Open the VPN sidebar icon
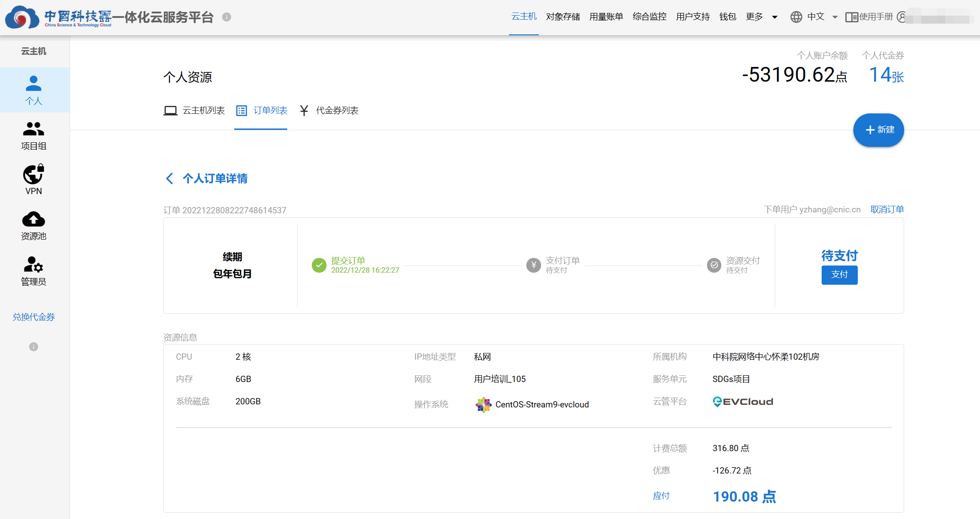This screenshot has width=980, height=519. point(33,174)
